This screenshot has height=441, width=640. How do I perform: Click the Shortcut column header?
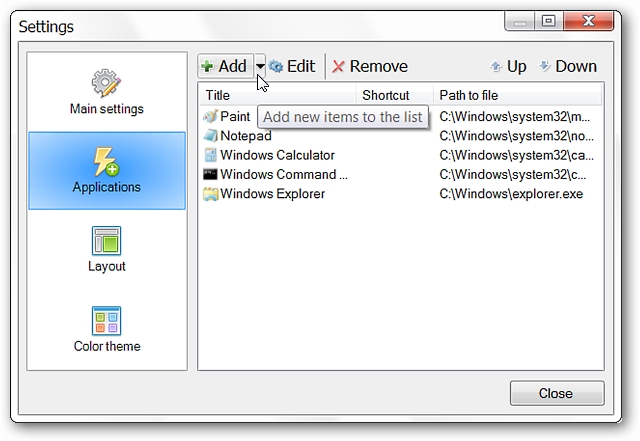tap(394, 95)
